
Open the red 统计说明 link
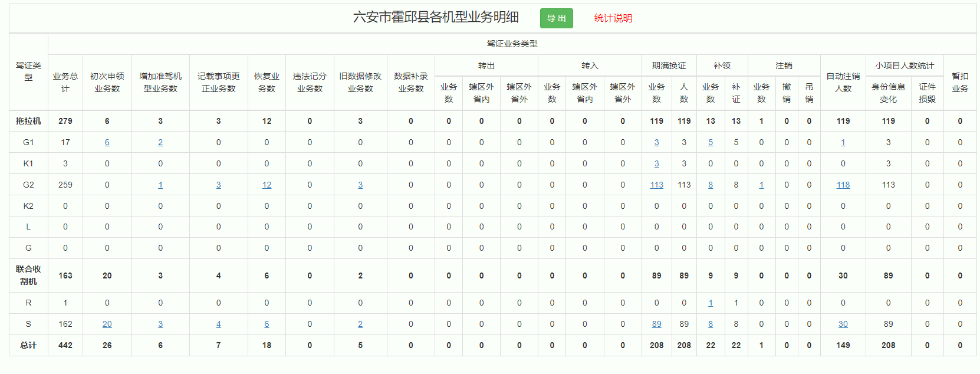click(x=613, y=18)
